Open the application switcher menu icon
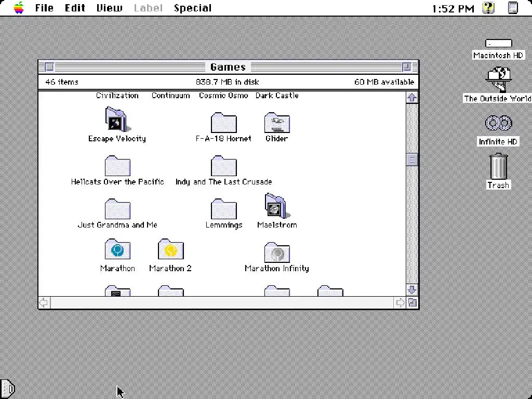This screenshot has width=532, height=399. point(513,7)
